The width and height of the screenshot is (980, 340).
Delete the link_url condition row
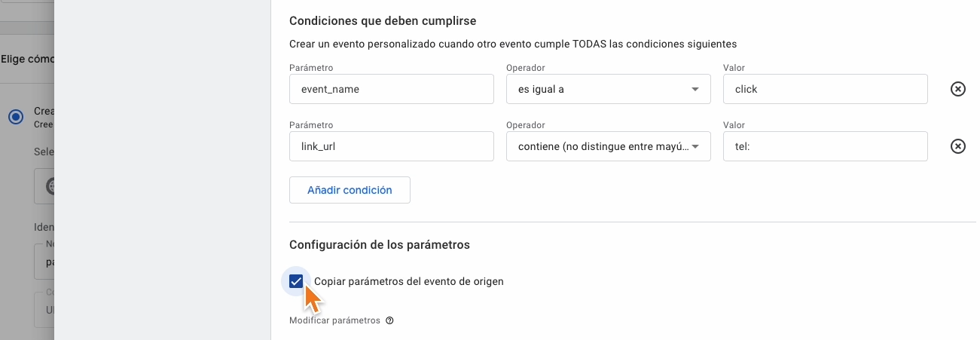(957, 146)
